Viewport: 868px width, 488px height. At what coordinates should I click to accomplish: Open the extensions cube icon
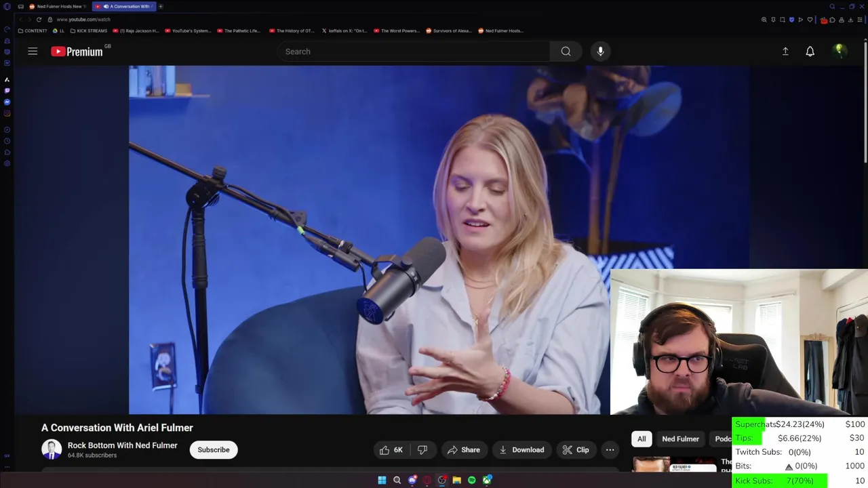coord(832,20)
